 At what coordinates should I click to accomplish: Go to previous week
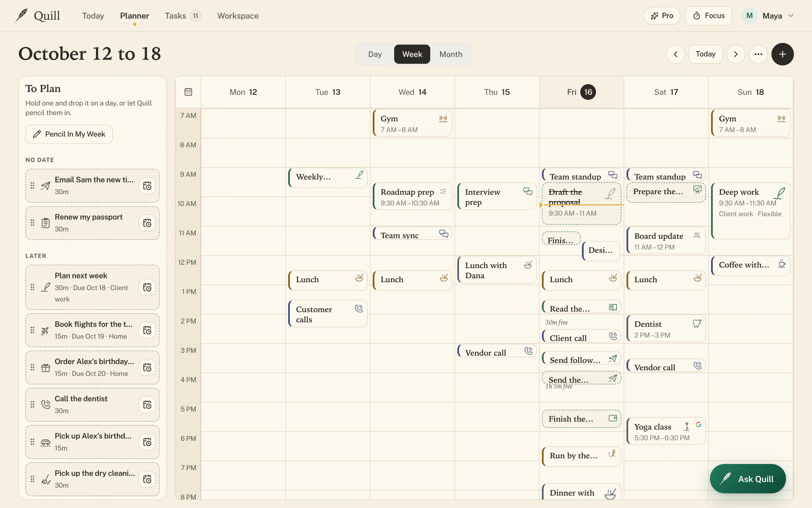[676, 54]
